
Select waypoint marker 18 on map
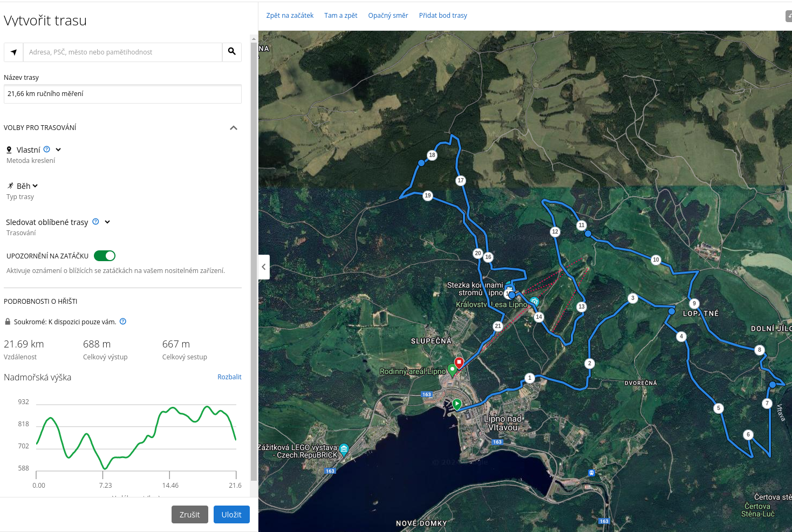[x=432, y=155]
